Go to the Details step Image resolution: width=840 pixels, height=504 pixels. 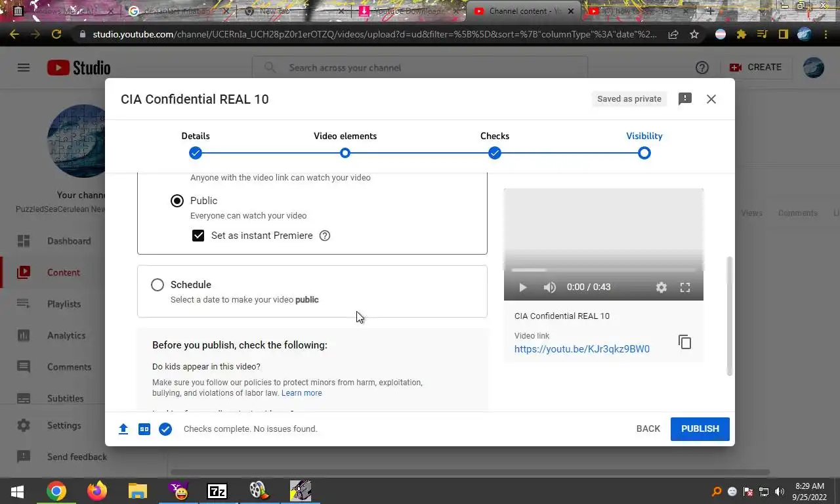click(x=196, y=144)
